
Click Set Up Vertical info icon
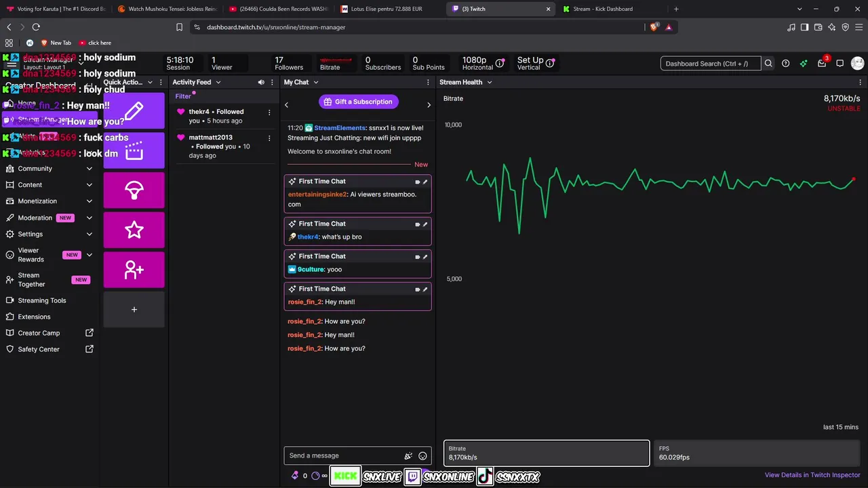click(551, 63)
